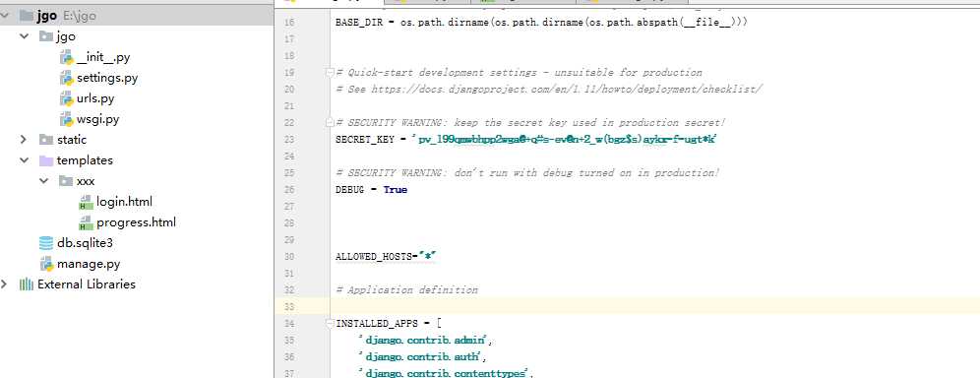Click the db.sqlite3 database icon

click(45, 243)
